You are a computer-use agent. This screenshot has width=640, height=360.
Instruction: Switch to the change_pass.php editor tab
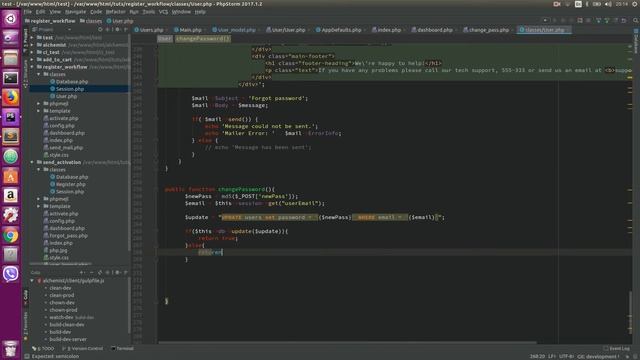point(489,30)
